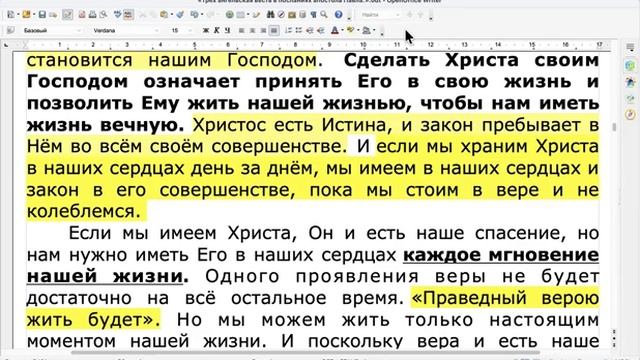Open the Gallery icon in the standard toolbar
The width and height of the screenshot is (640, 360).
292,15
